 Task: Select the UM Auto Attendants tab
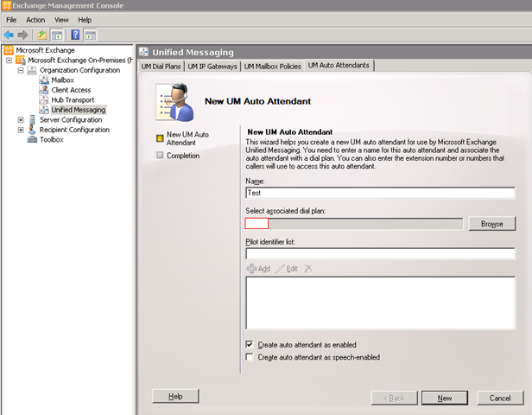pyautogui.click(x=339, y=65)
